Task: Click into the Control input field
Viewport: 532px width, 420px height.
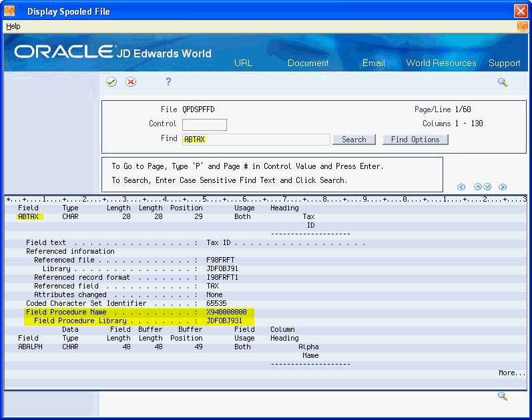Action: [204, 125]
